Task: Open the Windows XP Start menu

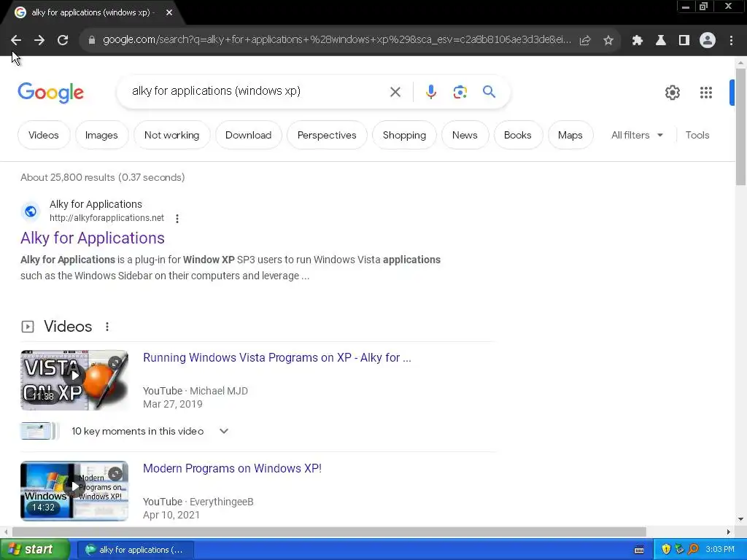Action: (x=34, y=550)
